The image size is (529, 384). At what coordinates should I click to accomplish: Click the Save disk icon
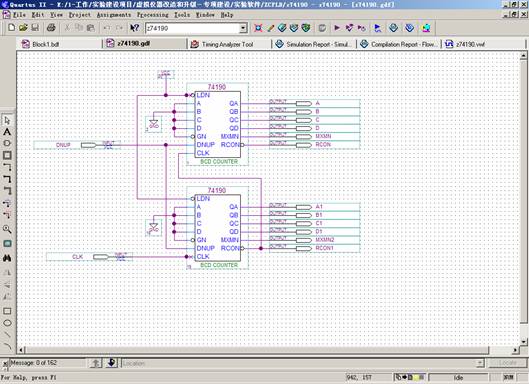point(35,28)
